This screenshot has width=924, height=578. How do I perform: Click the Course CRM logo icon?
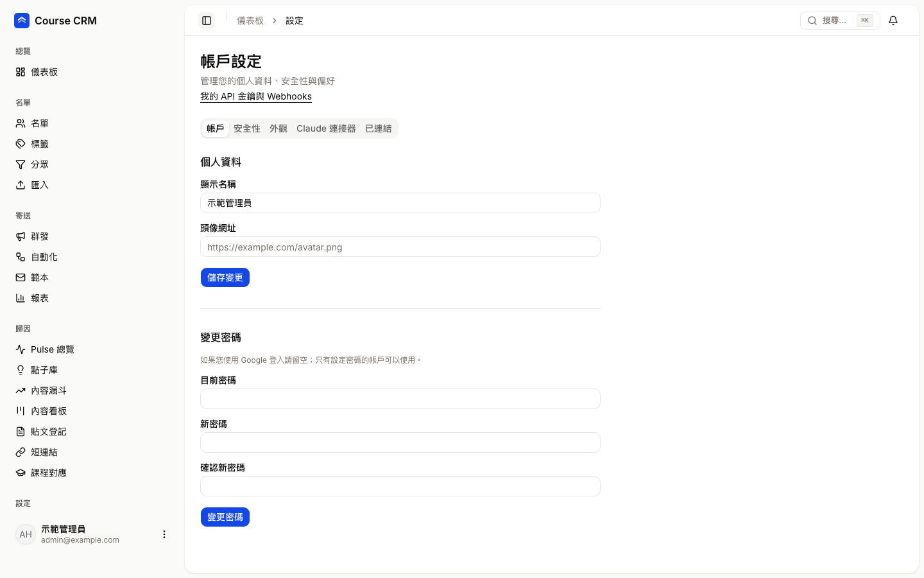point(22,21)
